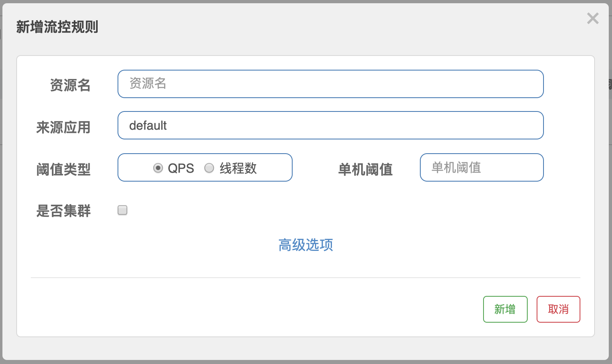Click the dialog title 新增流控规则
The image size is (612, 364).
tap(57, 27)
